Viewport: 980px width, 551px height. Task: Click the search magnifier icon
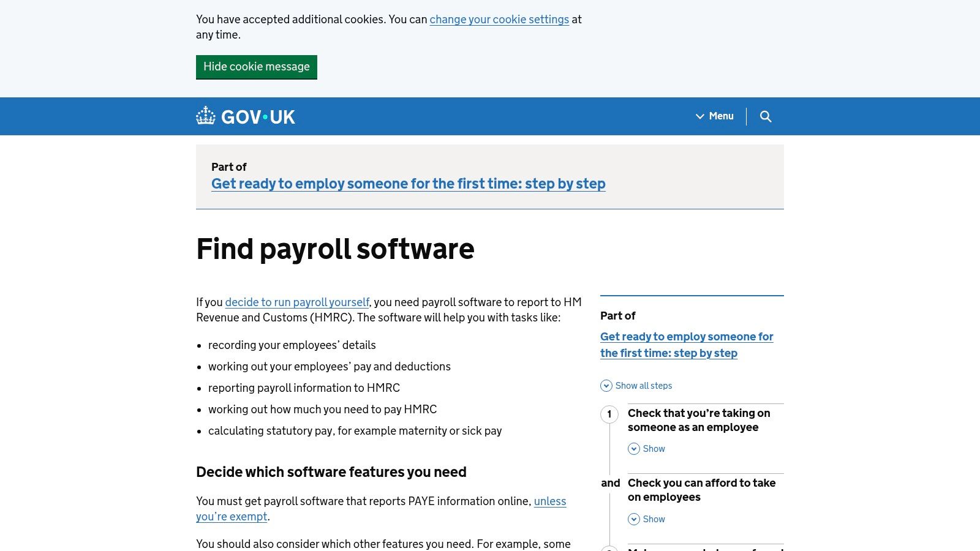click(766, 116)
